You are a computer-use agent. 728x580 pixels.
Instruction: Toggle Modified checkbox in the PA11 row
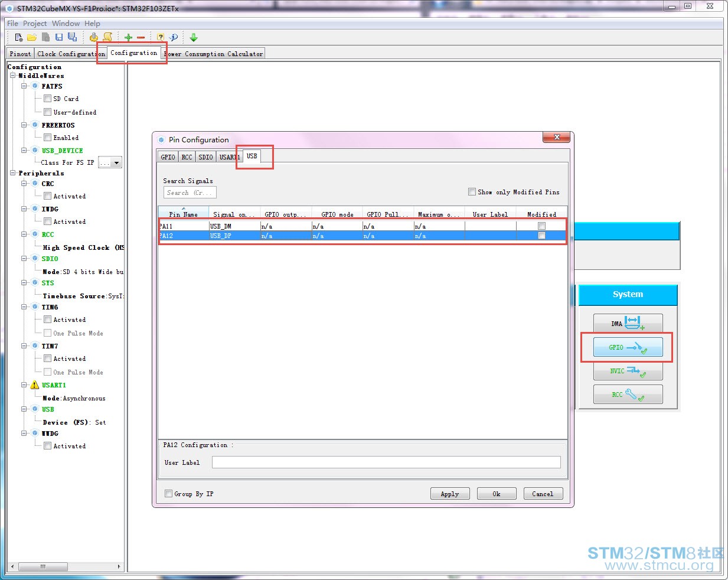[541, 226]
